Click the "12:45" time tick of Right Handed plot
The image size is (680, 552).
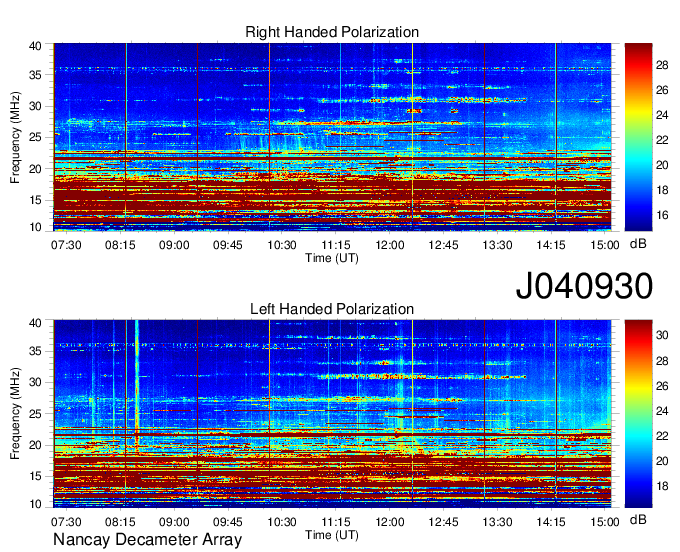443,245
